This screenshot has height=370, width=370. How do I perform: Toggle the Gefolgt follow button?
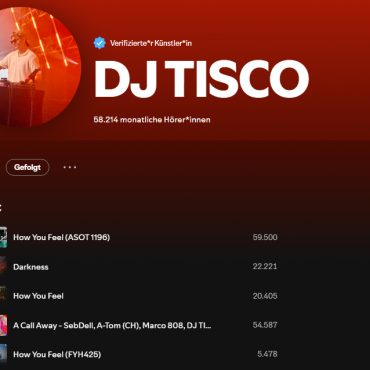tap(27, 167)
